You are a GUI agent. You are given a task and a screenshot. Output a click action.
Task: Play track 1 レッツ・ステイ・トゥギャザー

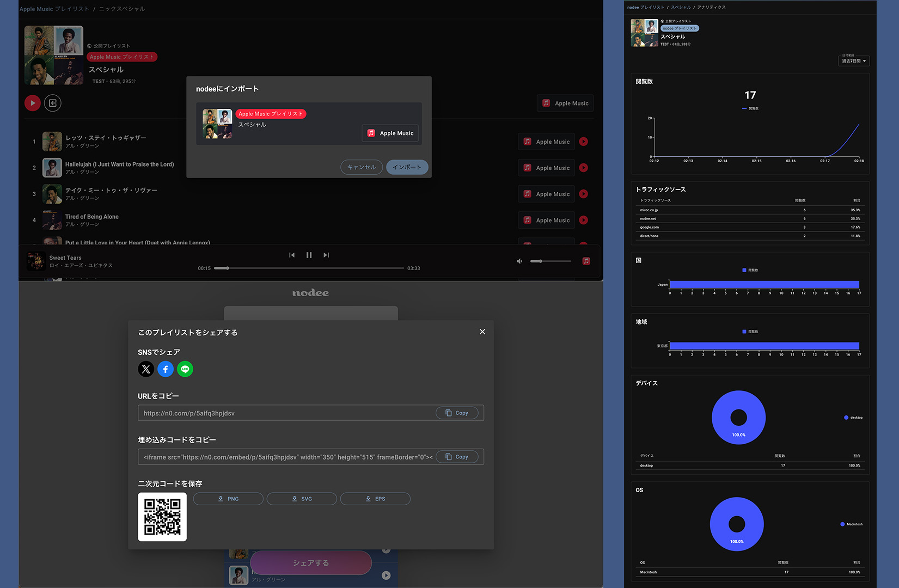tap(584, 142)
